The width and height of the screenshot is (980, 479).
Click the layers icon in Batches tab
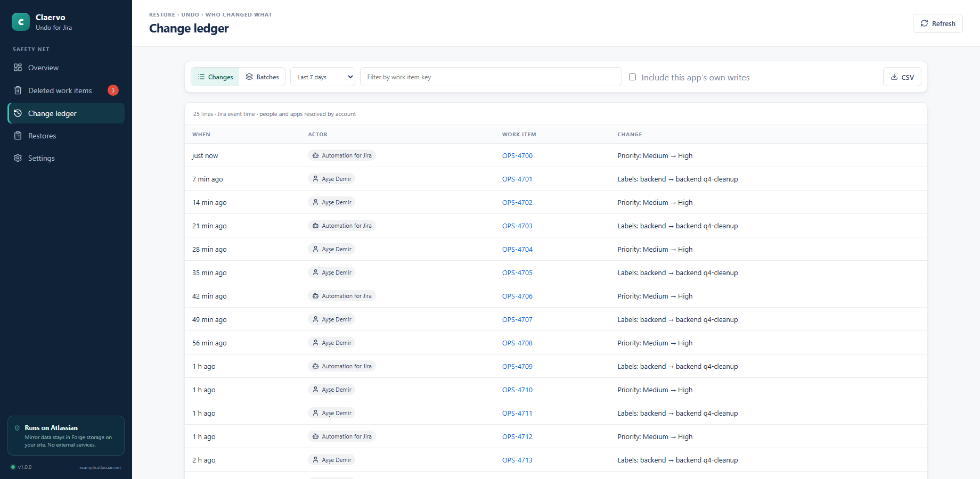[249, 77]
